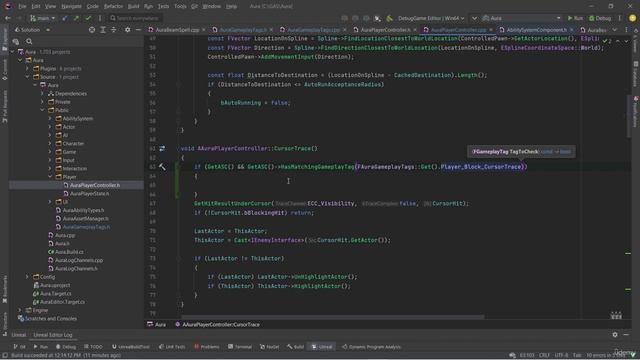
Task: Click the Aura breadcrumb
Action: click(x=157, y=324)
